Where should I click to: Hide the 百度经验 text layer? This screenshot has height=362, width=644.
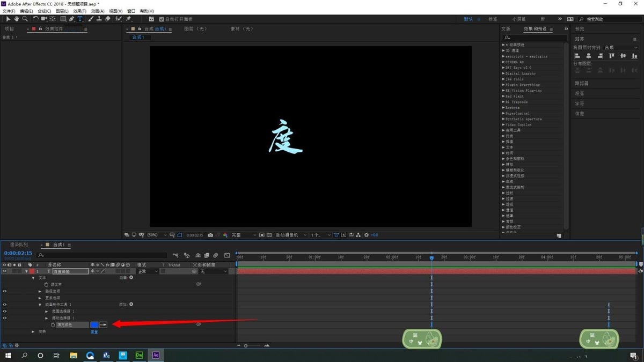tap(5, 271)
